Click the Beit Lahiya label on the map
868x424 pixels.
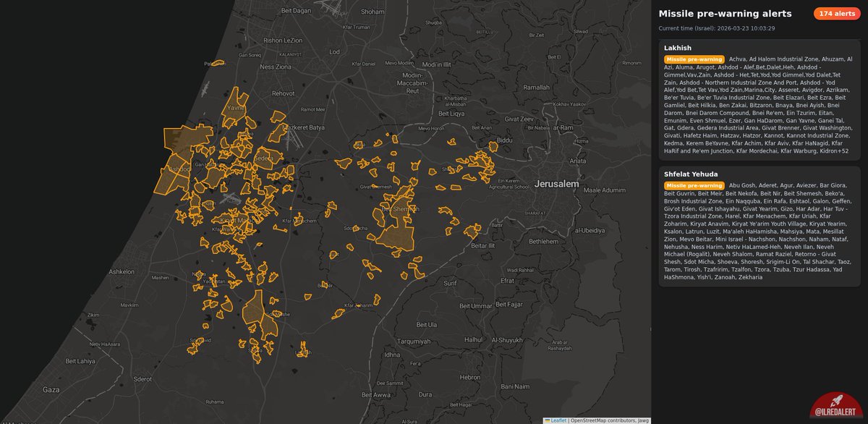(x=80, y=361)
